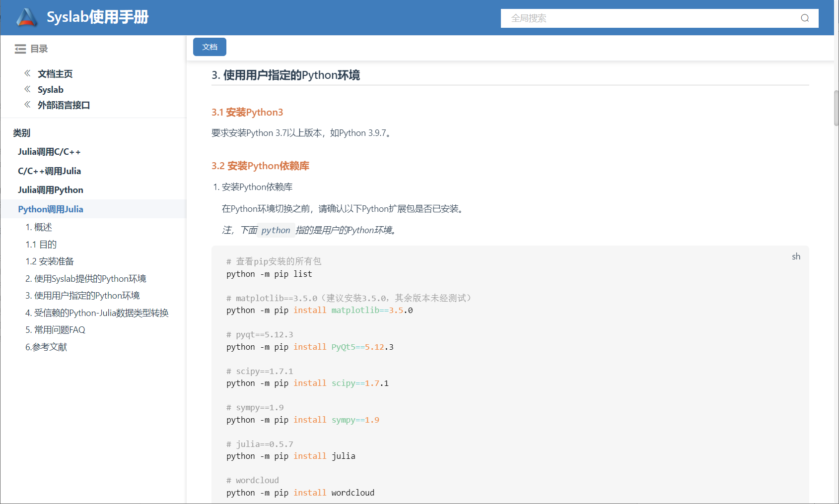The image size is (839, 504).
Task: Toggle the 目录 sidebar menu icon
Action: click(20, 49)
